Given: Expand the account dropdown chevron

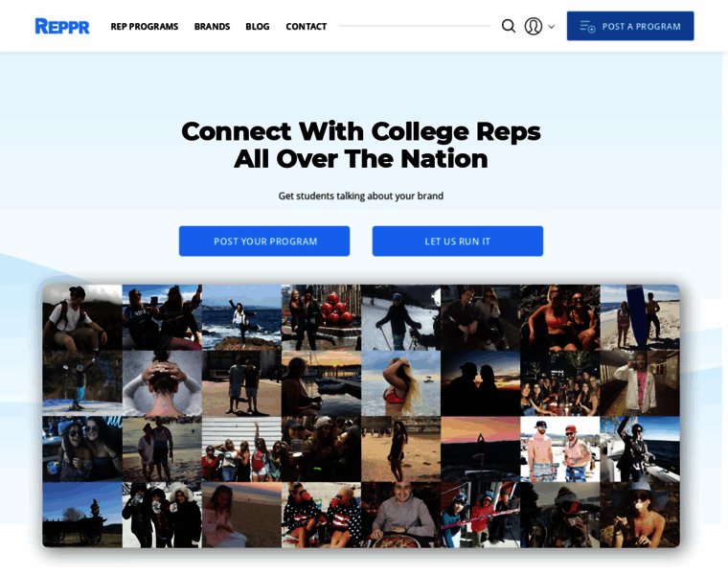Looking at the screenshot, I should click(551, 27).
